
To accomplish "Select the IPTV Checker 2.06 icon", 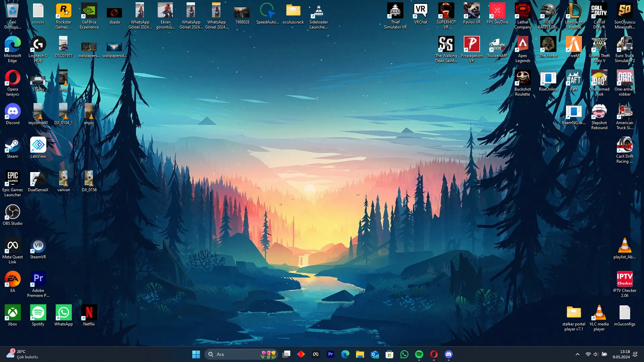I will point(625,284).
